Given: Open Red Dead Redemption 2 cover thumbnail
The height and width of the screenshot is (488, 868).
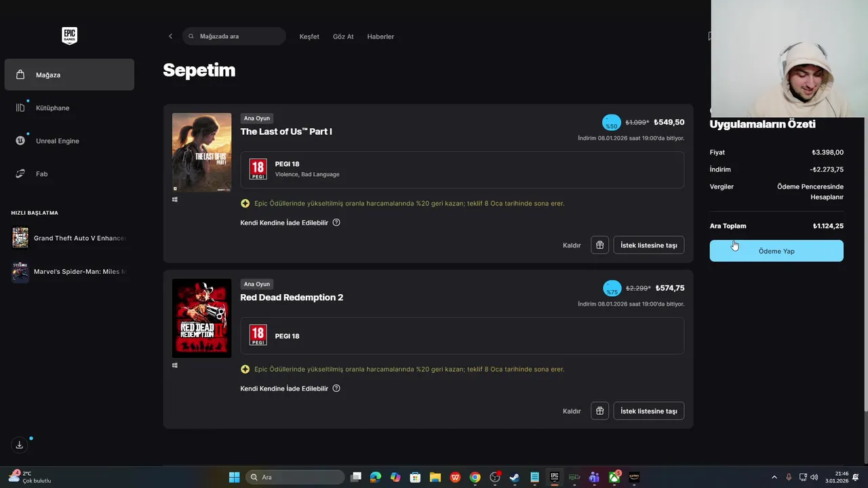Looking at the screenshot, I should (x=201, y=318).
